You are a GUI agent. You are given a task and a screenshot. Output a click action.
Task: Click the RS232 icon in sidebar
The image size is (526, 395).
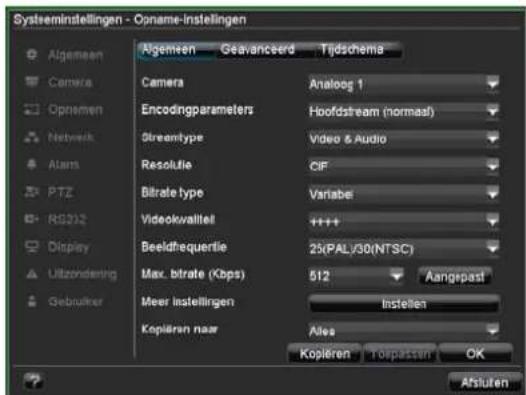click(32, 219)
